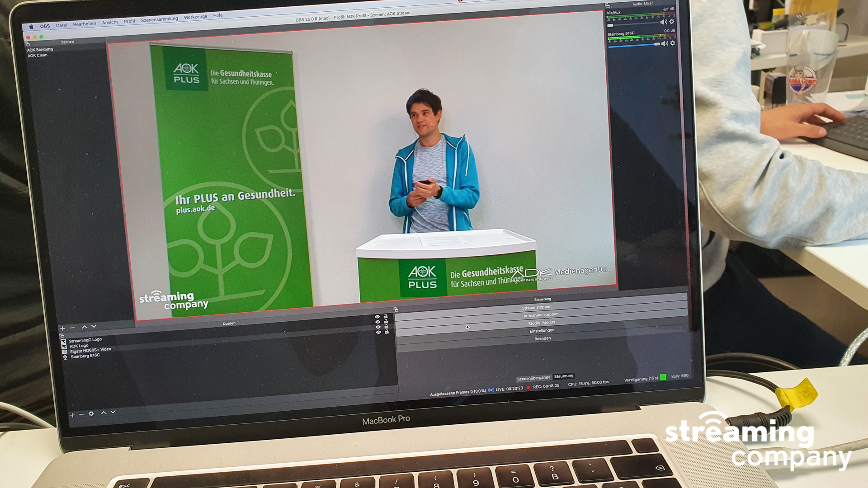Open the Szenensammlung menu
This screenshot has height=488, width=868.
159,19
